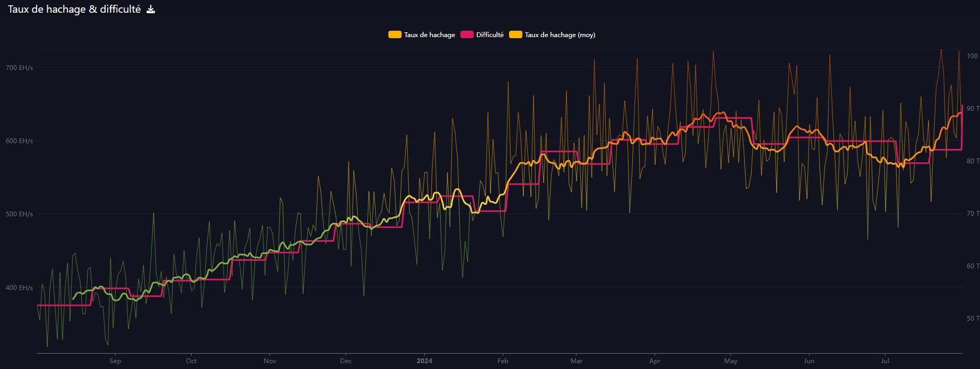The image size is (980, 369).
Task: Select the Feb label on the time axis
Action: (503, 361)
